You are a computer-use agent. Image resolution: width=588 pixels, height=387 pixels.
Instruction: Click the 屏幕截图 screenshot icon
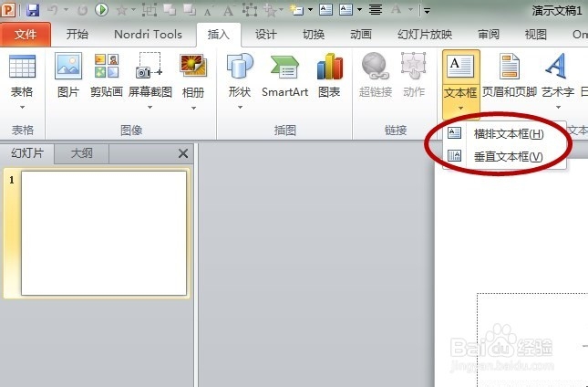pos(150,66)
